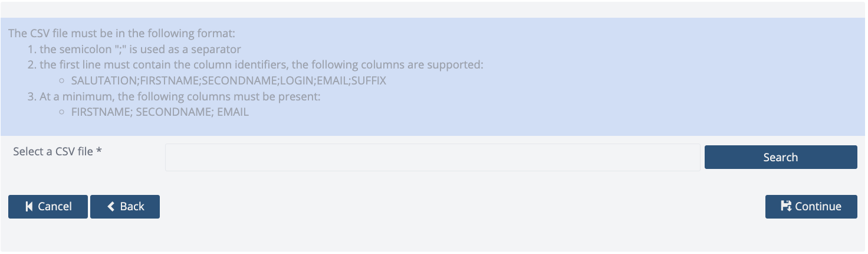Click the skip-to-start icon on Cancel
Screen dimensions: 868x254
[x=29, y=207]
